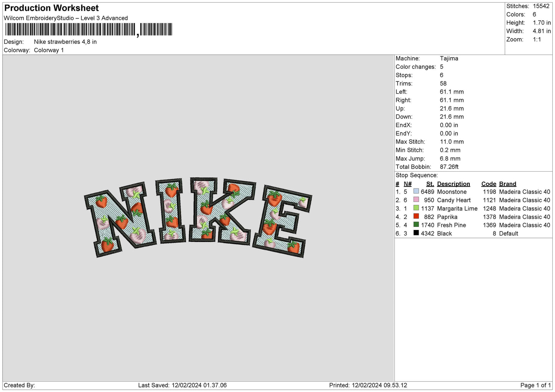
Task: Click the Margarita Lime description text
Action: (x=457, y=208)
